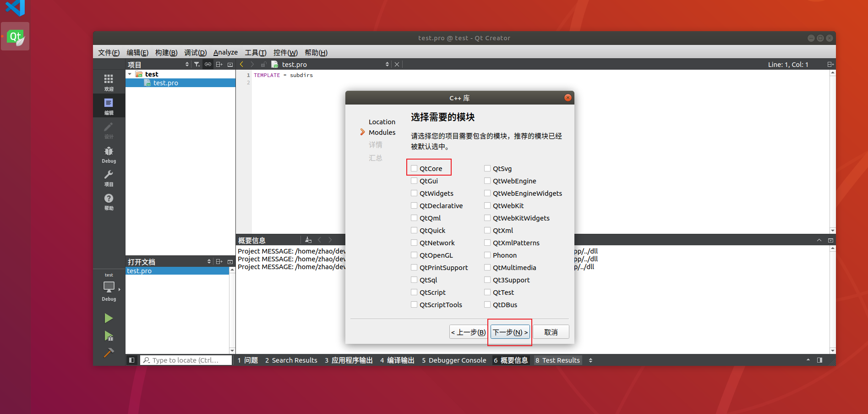Image resolution: width=868 pixels, height=414 pixels.
Task: Open 项目 (Projects) mode with the wrench icon
Action: pos(109,178)
